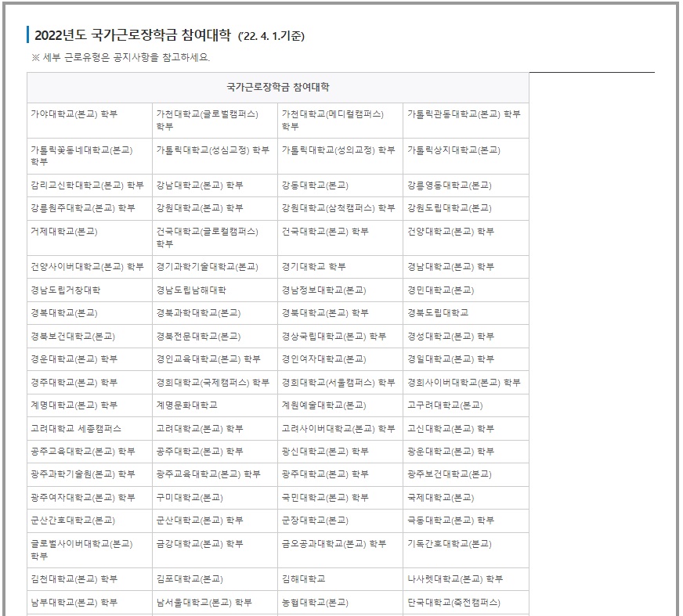
Task: Select 광주과학기술원(본교) 학부
Action: [x=83, y=474]
